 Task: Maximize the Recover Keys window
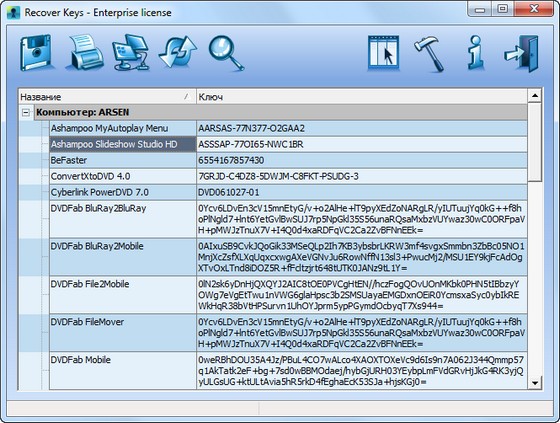pos(502,10)
